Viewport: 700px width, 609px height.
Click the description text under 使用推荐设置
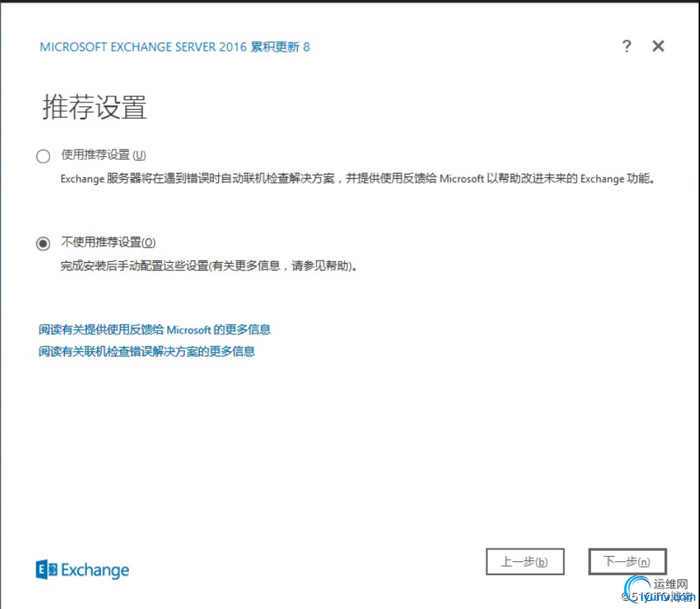point(357,179)
